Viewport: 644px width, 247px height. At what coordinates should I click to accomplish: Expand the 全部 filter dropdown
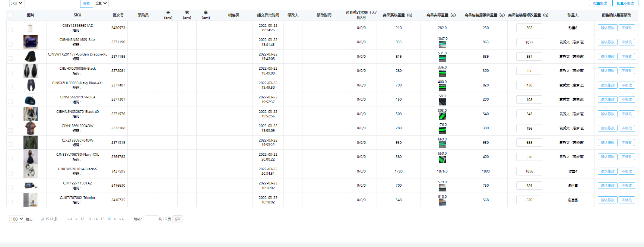101,3
